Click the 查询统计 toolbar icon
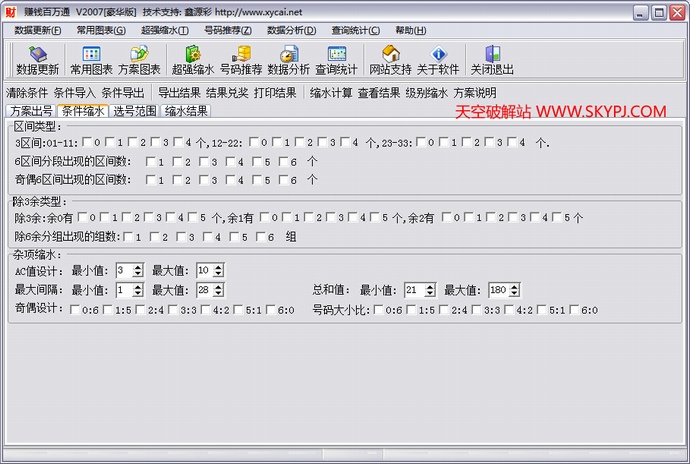 (x=336, y=60)
